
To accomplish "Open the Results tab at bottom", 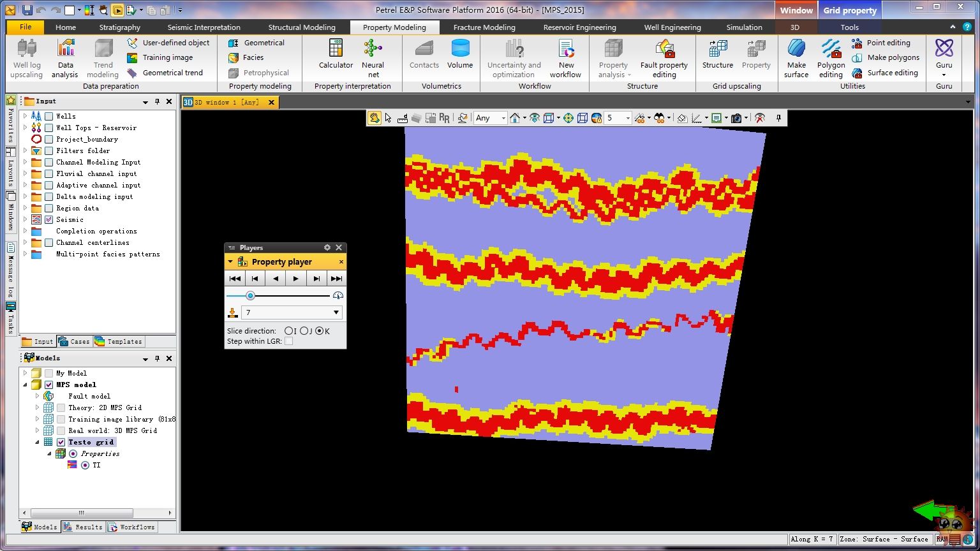I will pos(83,527).
